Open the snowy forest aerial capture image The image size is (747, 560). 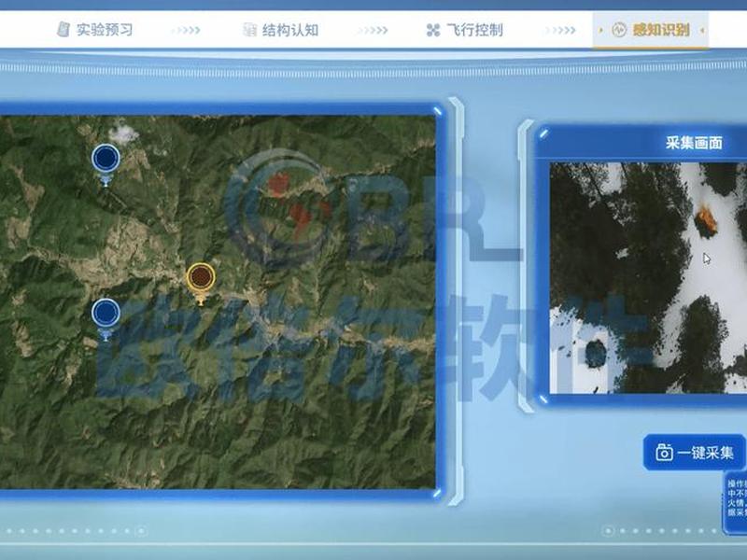[x=648, y=278]
